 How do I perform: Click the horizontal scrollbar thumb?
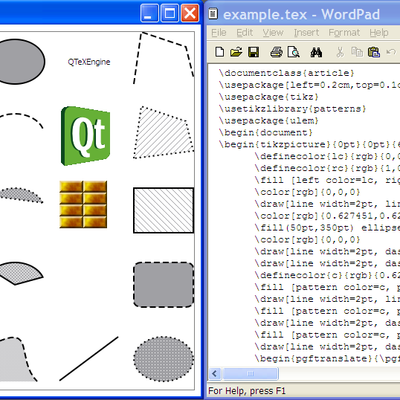coord(250,374)
